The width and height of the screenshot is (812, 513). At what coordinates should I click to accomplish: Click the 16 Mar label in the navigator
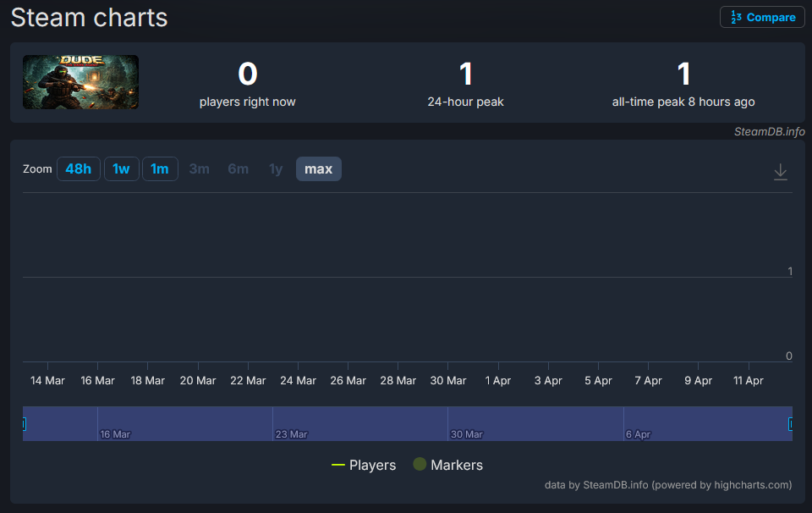pyautogui.click(x=115, y=434)
